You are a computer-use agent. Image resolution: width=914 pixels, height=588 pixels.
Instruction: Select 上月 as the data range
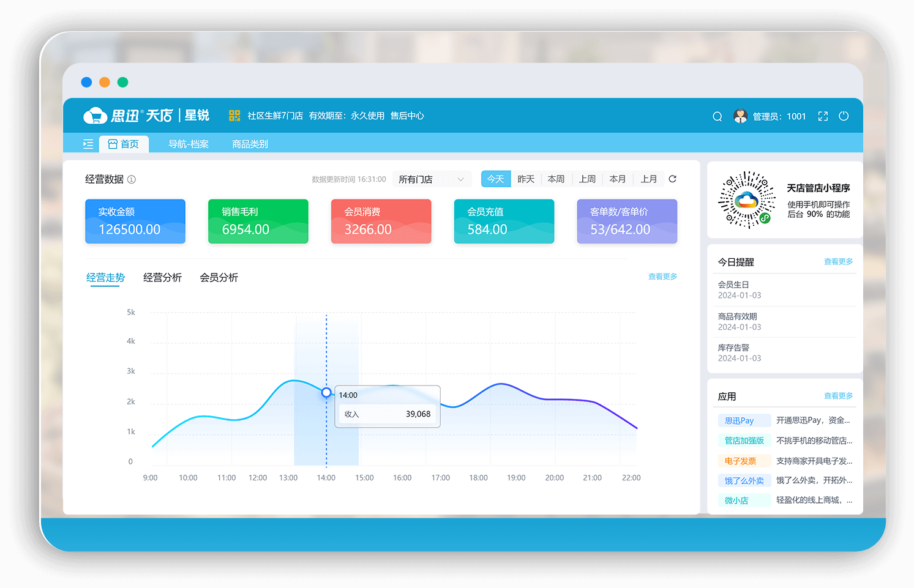(x=649, y=179)
